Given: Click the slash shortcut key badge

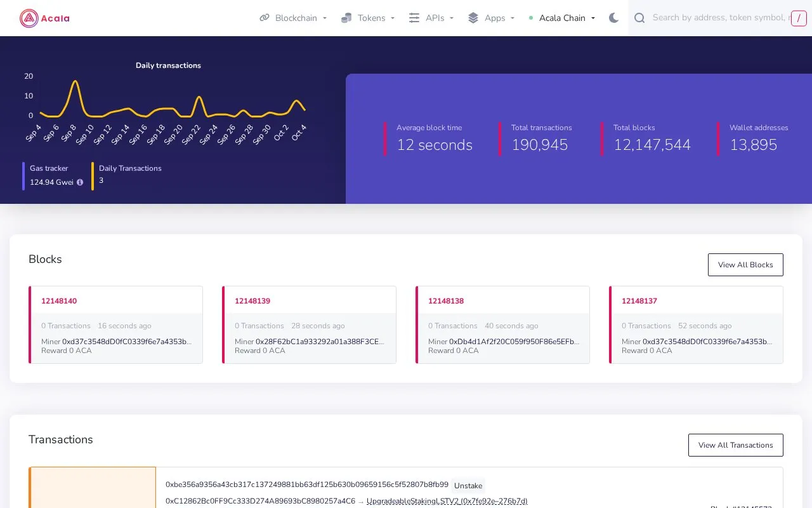Looking at the screenshot, I should 799,18.
